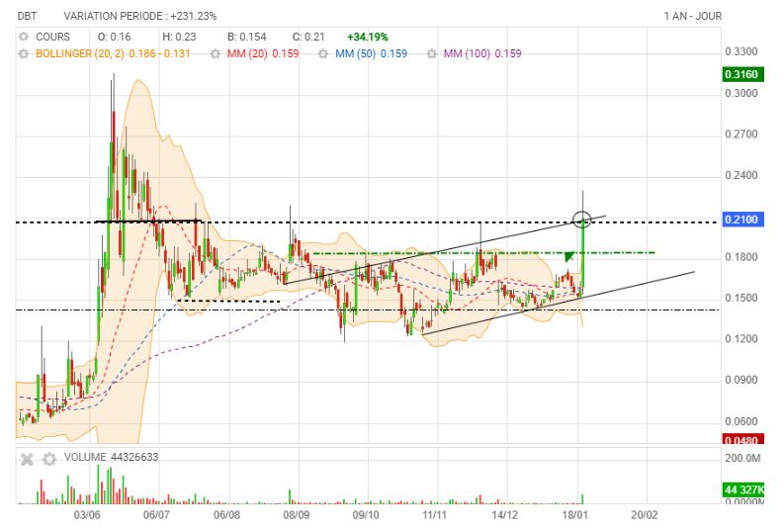Click the 11/11 date axis label
The height and width of the screenshot is (532, 783).
click(x=434, y=514)
